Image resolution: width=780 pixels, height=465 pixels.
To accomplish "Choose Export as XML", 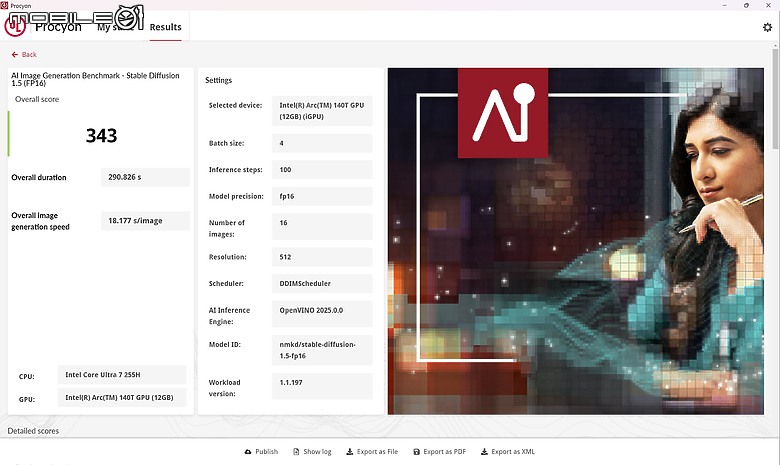I will tap(508, 452).
